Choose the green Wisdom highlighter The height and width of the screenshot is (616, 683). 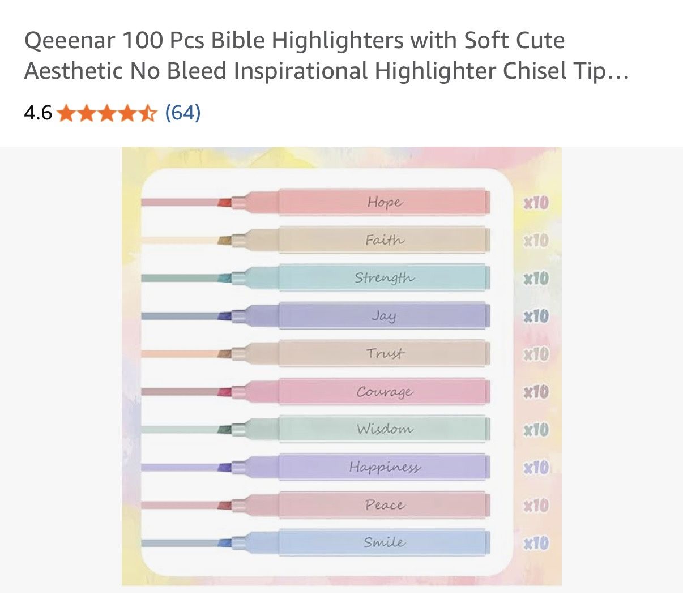click(383, 429)
